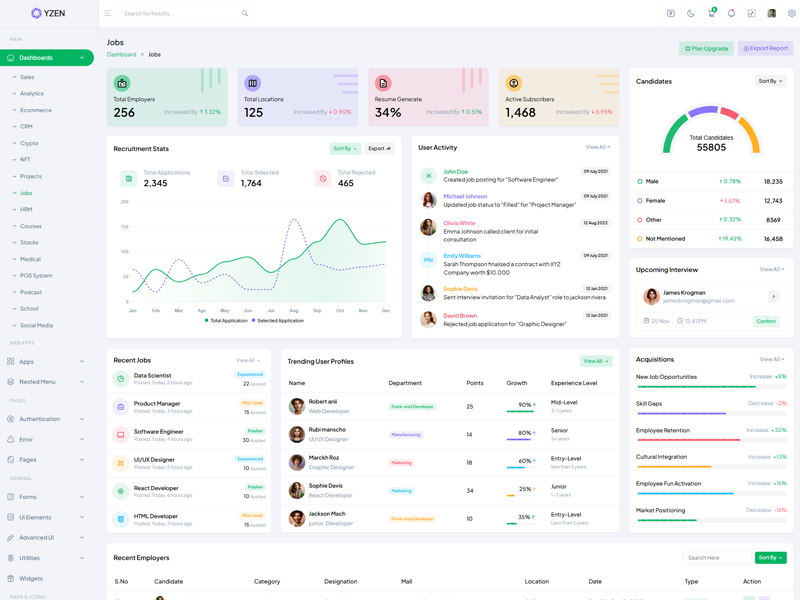Click the Search for Results input field

pos(178,13)
